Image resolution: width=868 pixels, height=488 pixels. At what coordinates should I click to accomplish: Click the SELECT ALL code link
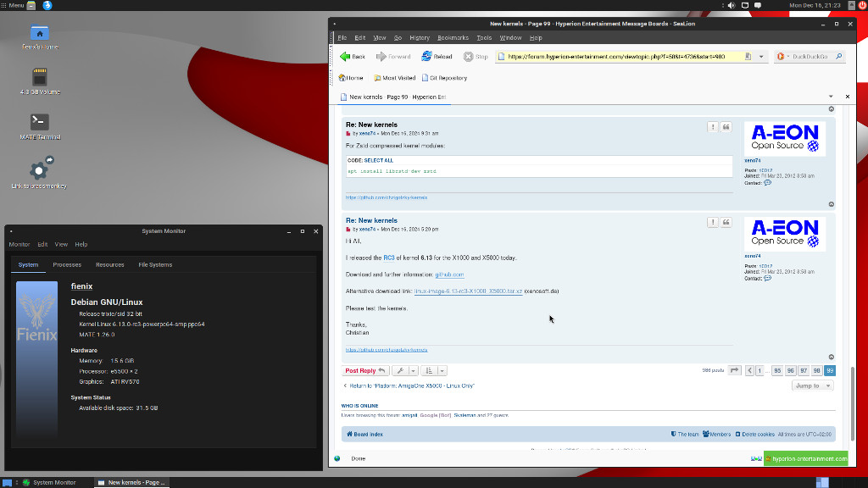379,160
